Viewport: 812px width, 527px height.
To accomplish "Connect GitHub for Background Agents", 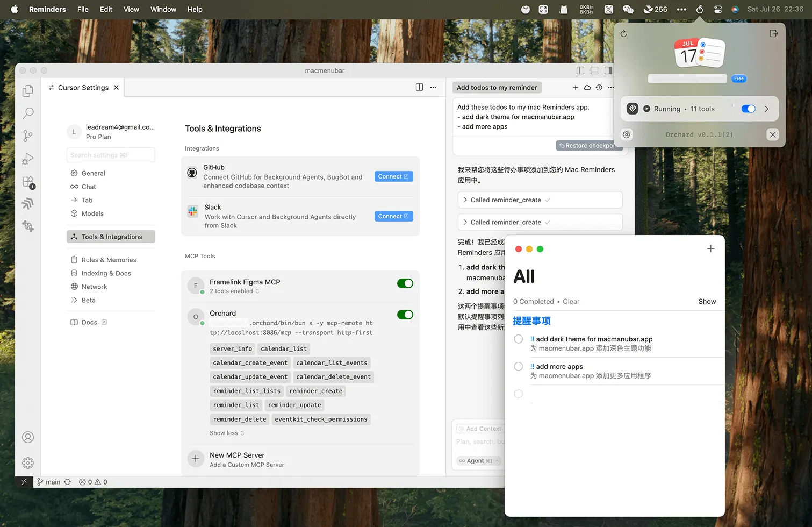I will coord(393,176).
